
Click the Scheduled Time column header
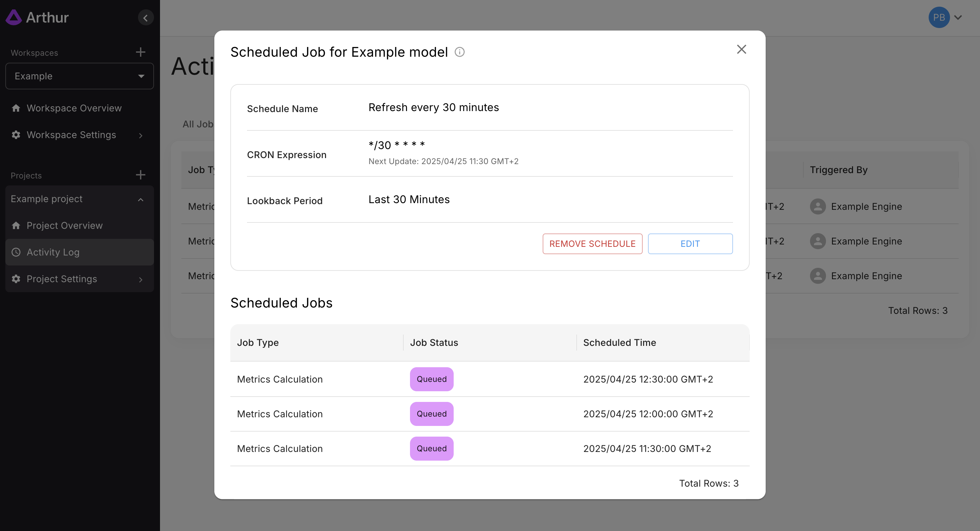coord(619,343)
